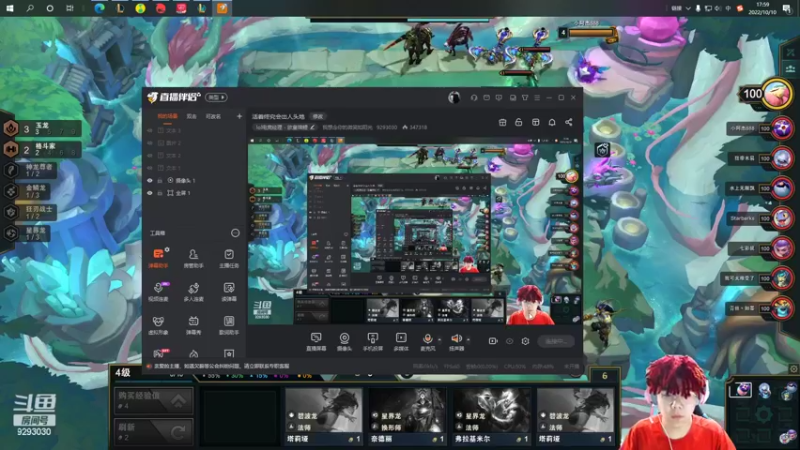Select the third scene tab
800x450 pixels.
[x=213, y=116]
